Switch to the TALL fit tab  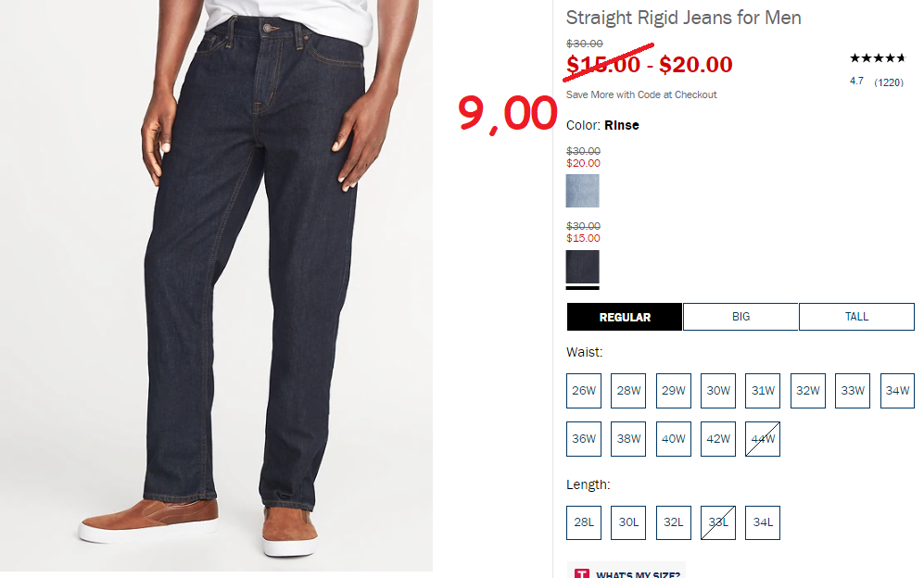tap(856, 317)
